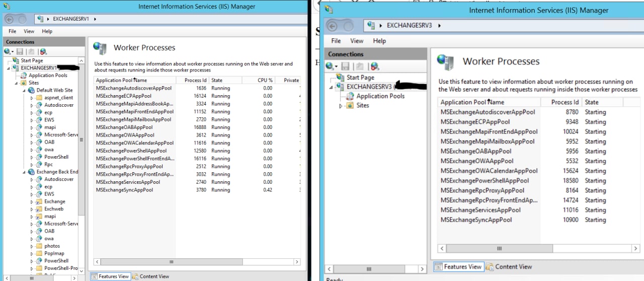Click Create connection globe icon in EXCHANGESRV1 Connections

(x=7, y=51)
